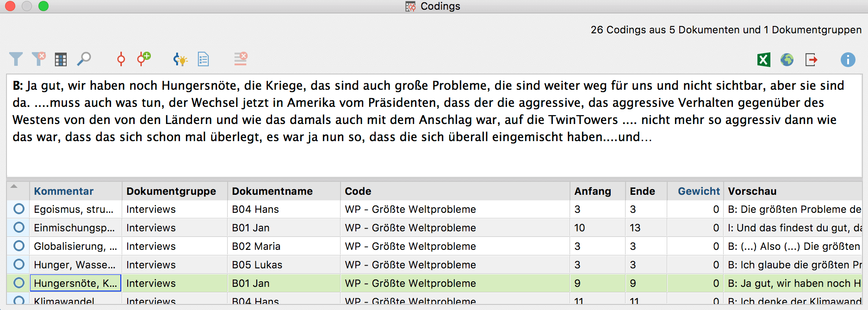Select the 'Globalisierung, ...' comment cell
This screenshot has height=310, width=868.
75,246
